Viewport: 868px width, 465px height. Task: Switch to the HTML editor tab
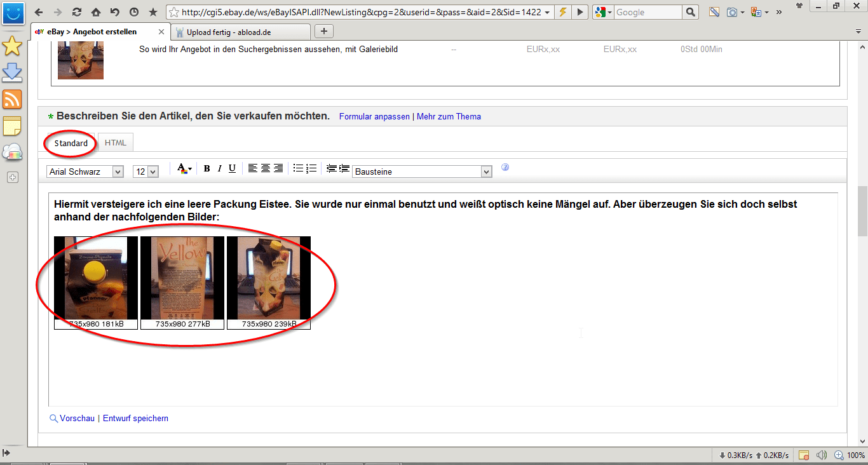point(116,143)
